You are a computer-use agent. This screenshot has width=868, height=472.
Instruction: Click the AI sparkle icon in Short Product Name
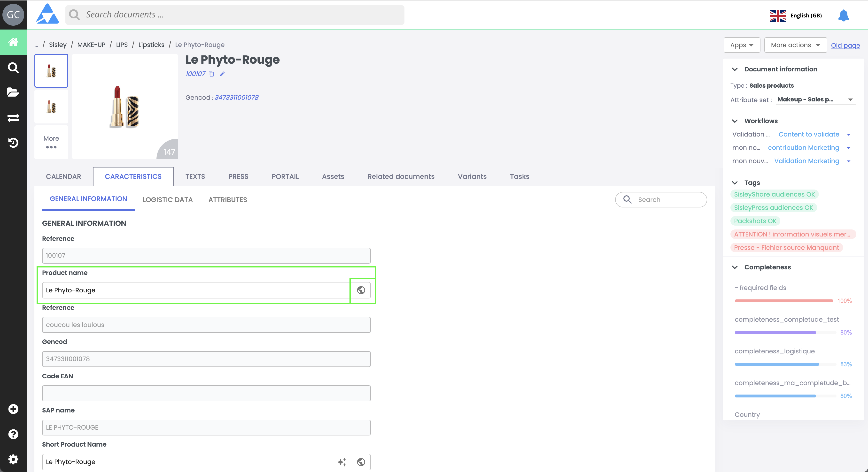[342, 462]
